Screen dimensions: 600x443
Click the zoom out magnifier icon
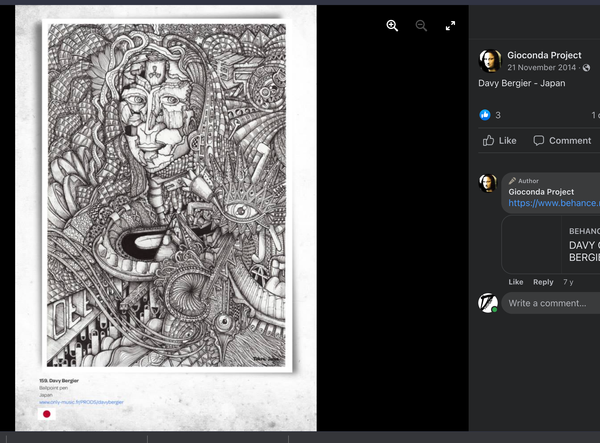pos(421,26)
